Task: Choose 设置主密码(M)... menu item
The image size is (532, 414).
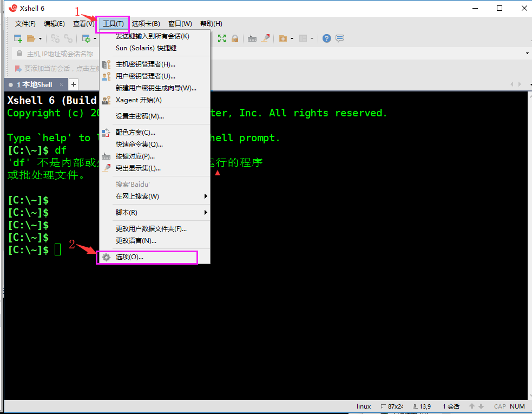Action: point(155,116)
